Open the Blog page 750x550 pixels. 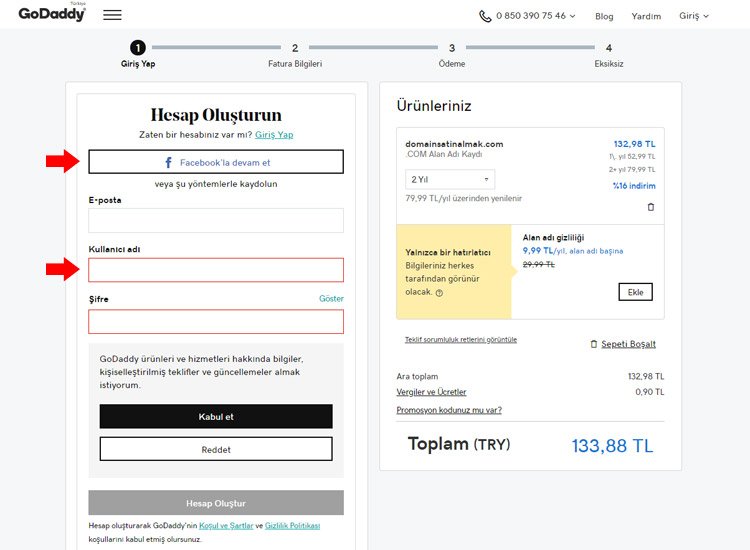pos(604,16)
